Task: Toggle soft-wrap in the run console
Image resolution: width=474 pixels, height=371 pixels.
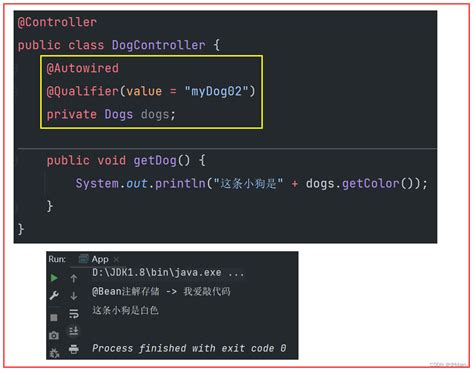Action: (x=74, y=314)
